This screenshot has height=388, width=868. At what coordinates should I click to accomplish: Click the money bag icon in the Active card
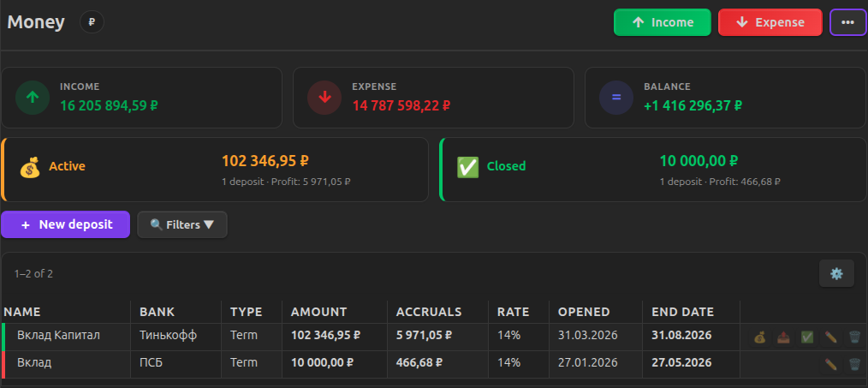pos(30,167)
